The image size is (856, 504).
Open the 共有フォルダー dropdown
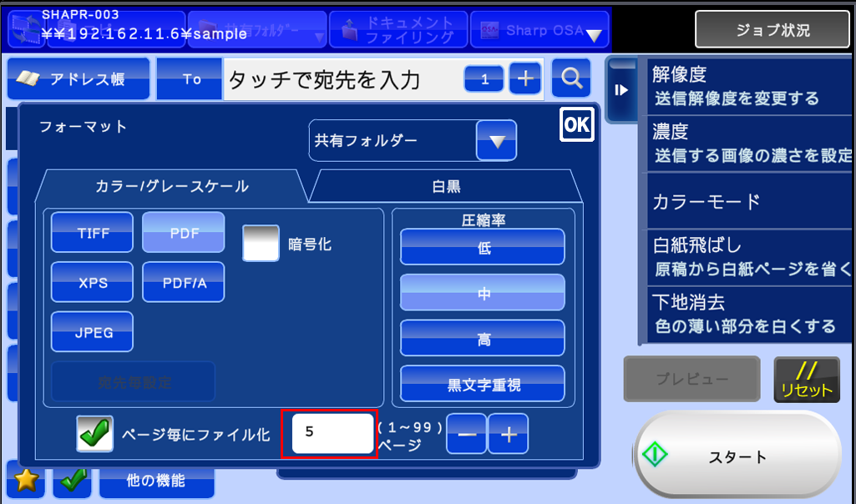(x=496, y=141)
